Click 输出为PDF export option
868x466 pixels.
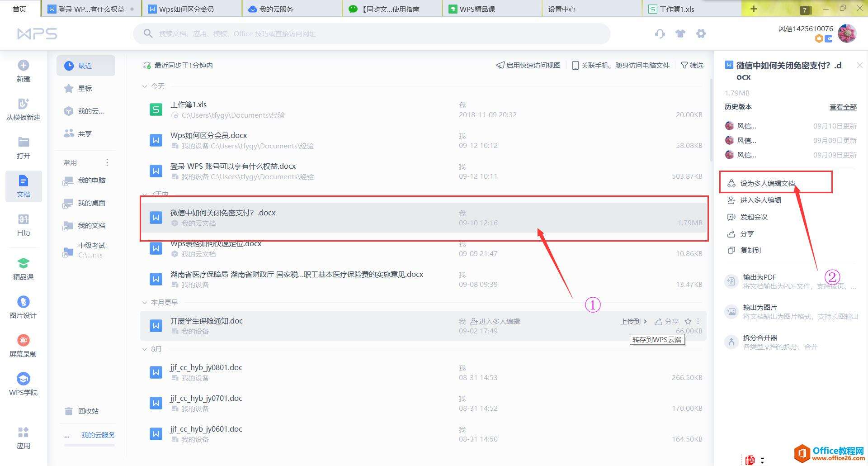790,281
